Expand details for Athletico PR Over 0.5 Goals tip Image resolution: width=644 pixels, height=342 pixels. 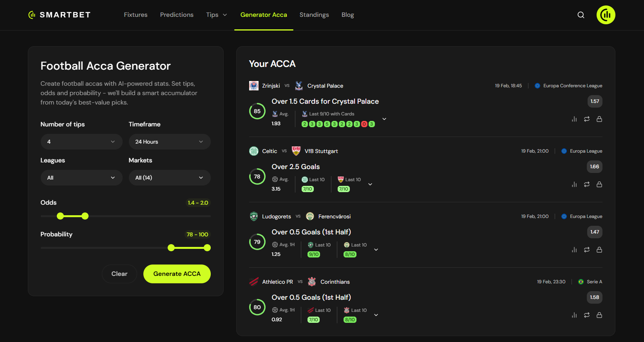376,315
